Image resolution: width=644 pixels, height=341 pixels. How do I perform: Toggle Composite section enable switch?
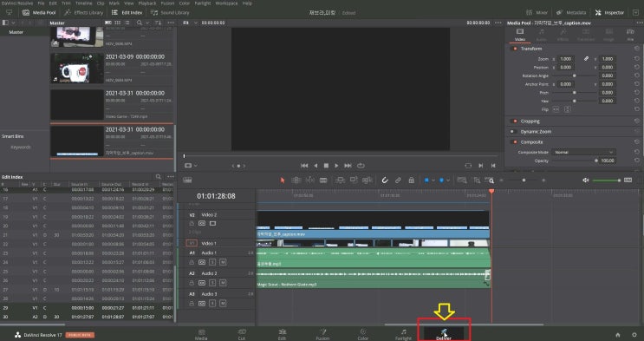coord(515,142)
